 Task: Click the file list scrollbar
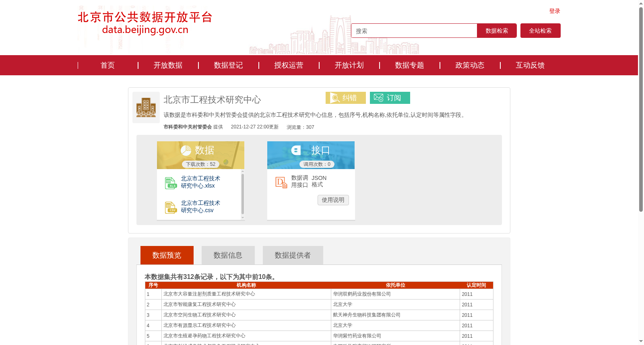point(243,194)
